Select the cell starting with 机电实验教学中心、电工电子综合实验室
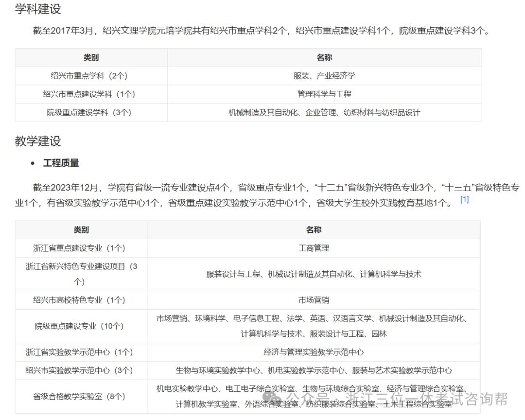 click(314, 397)
